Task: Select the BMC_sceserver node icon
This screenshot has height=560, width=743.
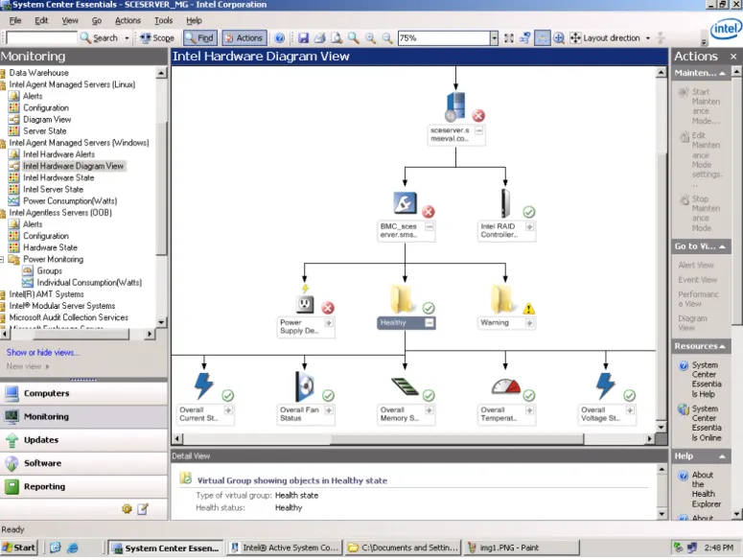Action: point(405,202)
